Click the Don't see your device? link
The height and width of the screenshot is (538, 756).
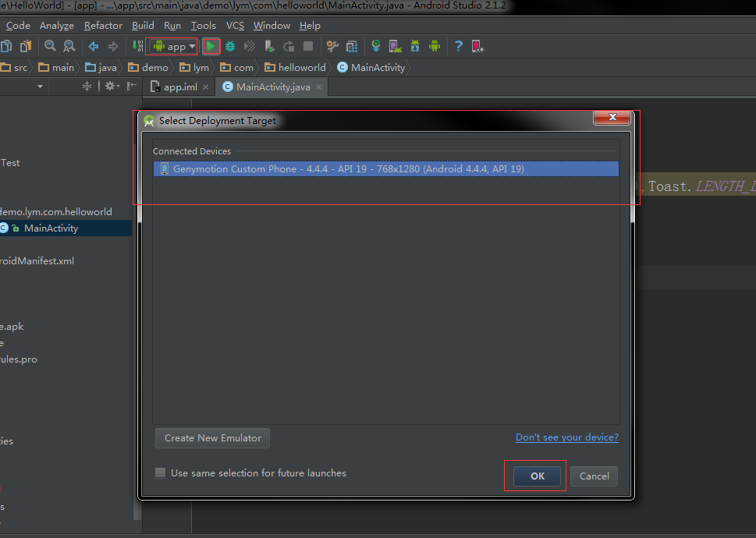(x=567, y=437)
